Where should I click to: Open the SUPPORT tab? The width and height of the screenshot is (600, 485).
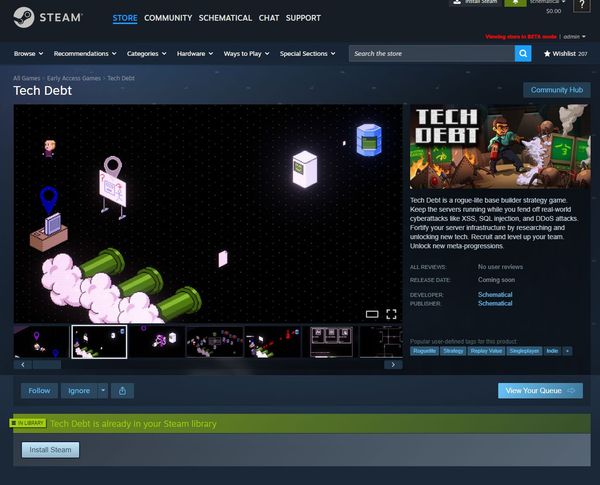[x=303, y=18]
